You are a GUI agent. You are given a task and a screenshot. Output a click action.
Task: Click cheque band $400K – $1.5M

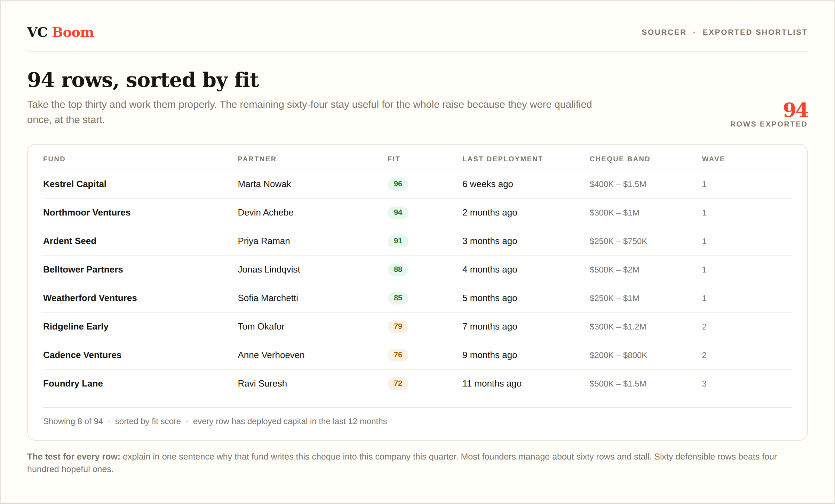(x=618, y=184)
